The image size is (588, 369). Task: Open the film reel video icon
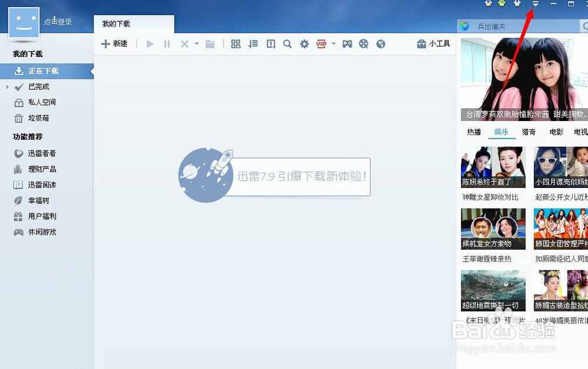point(363,44)
